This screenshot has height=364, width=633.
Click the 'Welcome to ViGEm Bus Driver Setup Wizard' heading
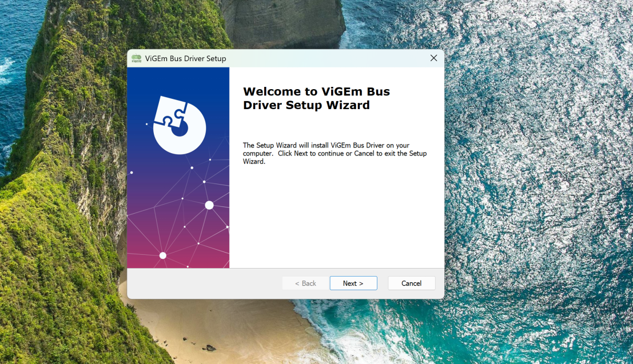tap(317, 98)
